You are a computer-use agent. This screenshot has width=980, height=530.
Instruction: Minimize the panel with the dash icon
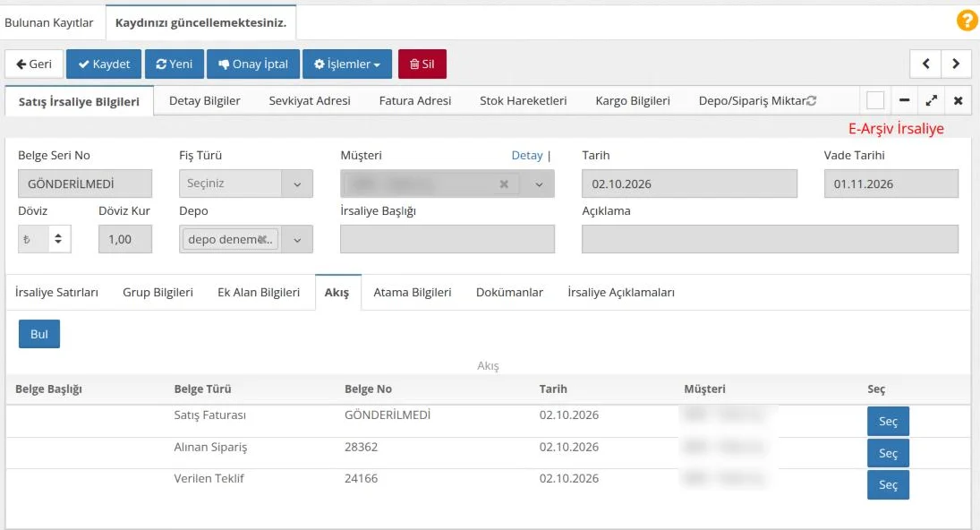(904, 100)
